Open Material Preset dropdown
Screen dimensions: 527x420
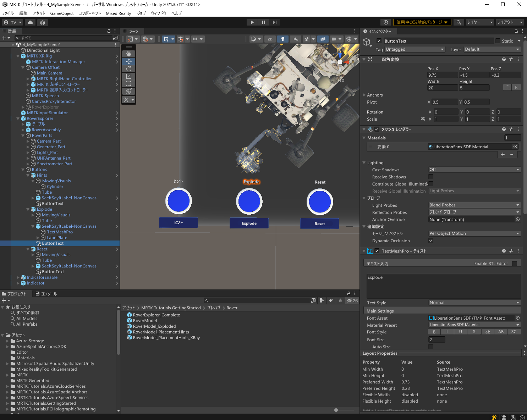(474, 325)
